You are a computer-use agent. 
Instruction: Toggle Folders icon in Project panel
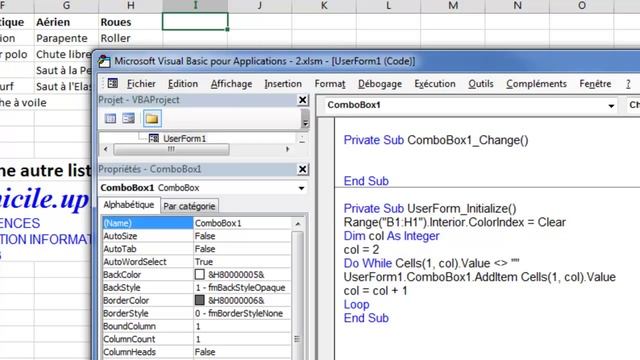152,118
